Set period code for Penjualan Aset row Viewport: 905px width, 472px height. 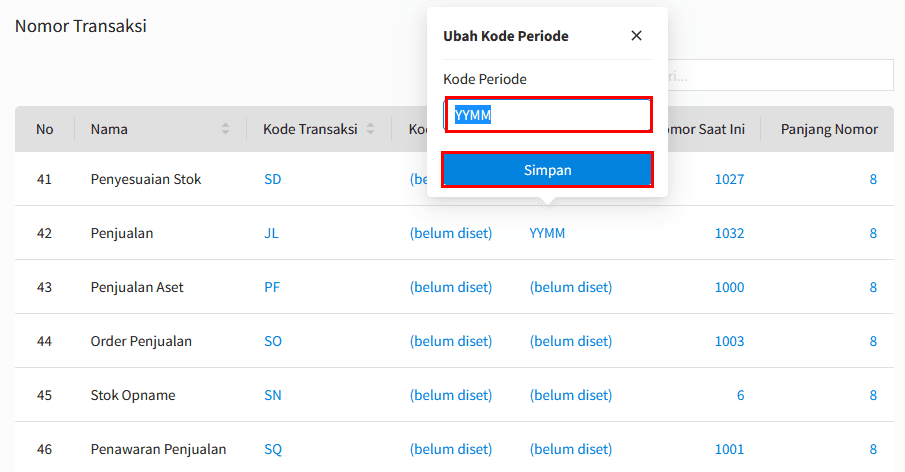[x=570, y=287]
